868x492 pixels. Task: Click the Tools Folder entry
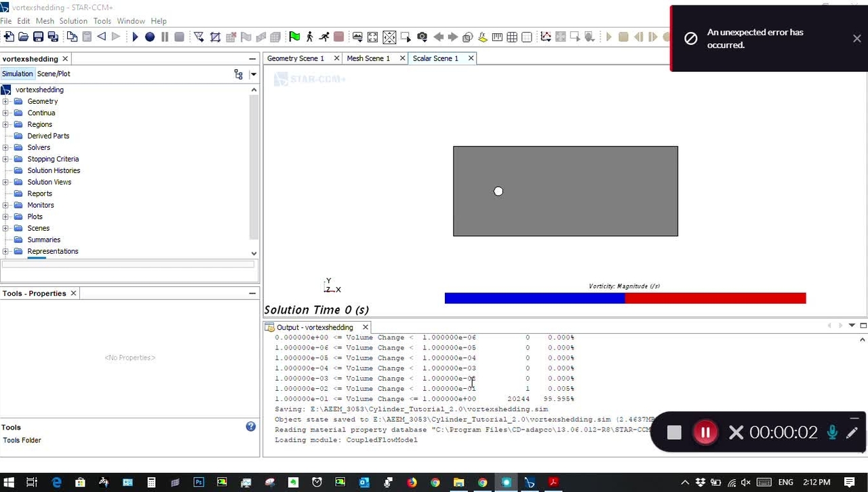point(22,440)
